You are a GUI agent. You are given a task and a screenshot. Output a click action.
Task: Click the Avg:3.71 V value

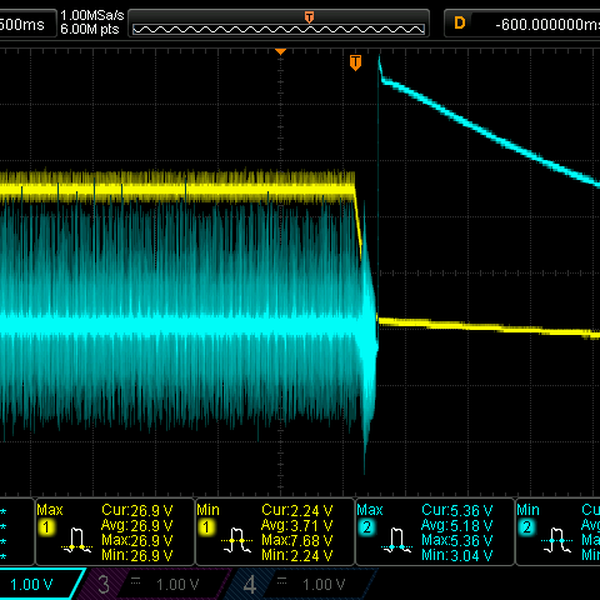297,525
